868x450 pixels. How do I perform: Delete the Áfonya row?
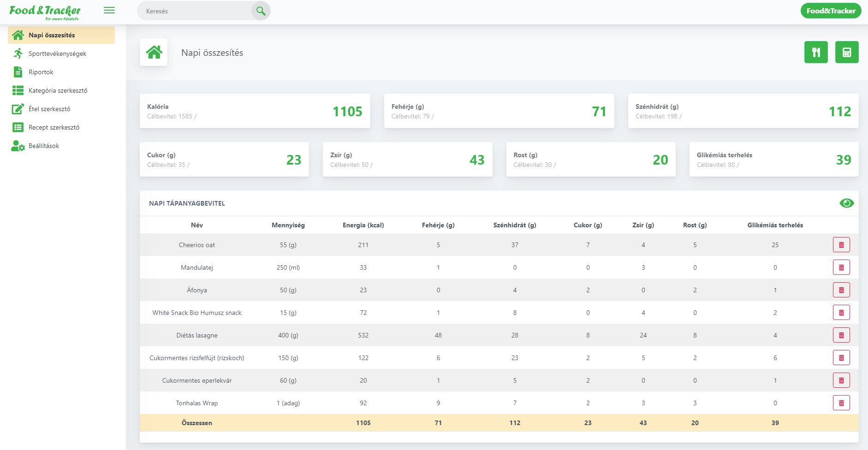coord(841,290)
